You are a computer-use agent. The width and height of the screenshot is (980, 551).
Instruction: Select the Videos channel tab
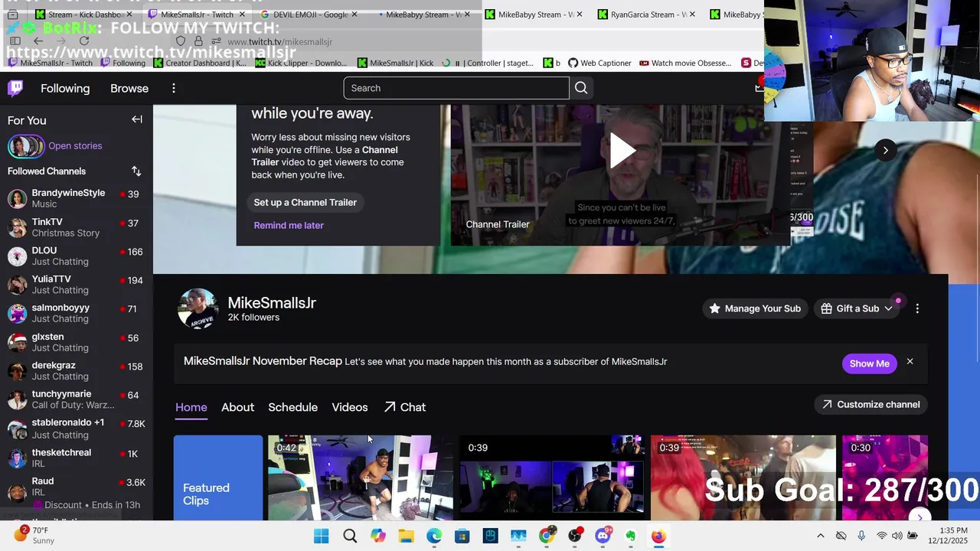[x=350, y=407]
